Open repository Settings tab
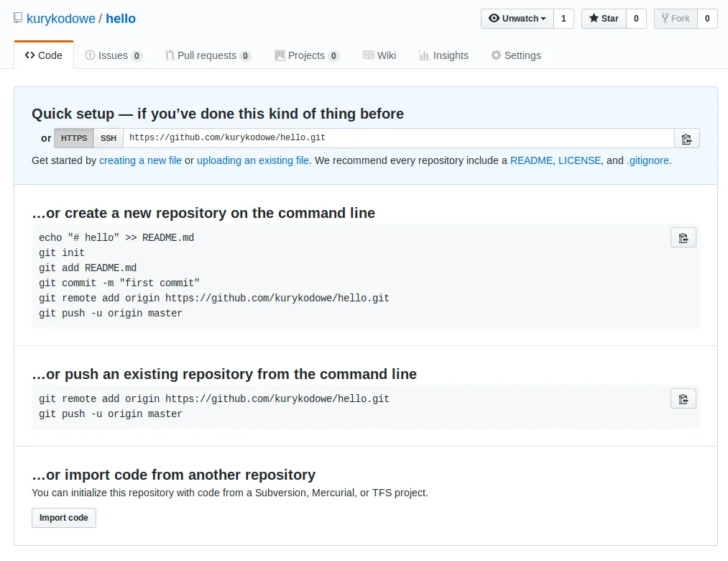This screenshot has height=561, width=728. click(x=516, y=55)
